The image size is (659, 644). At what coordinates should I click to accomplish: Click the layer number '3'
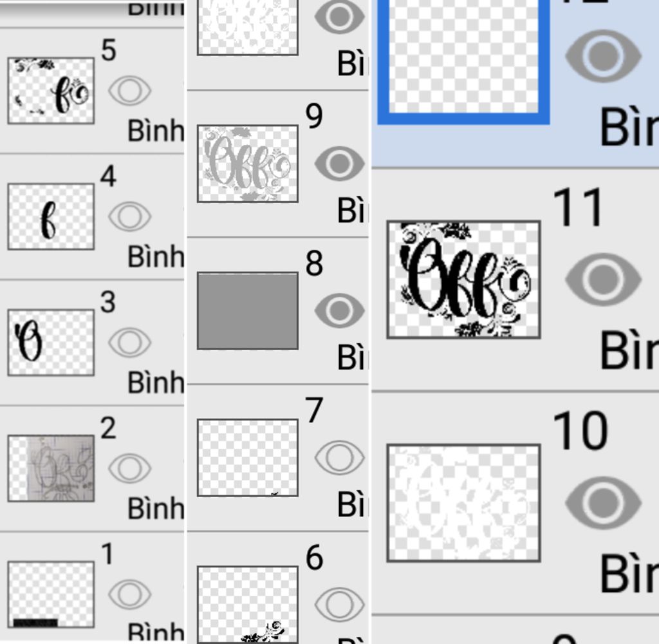108,301
